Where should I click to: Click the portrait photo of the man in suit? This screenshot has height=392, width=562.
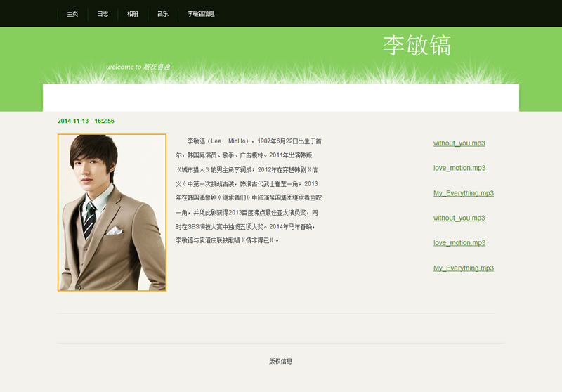(112, 212)
